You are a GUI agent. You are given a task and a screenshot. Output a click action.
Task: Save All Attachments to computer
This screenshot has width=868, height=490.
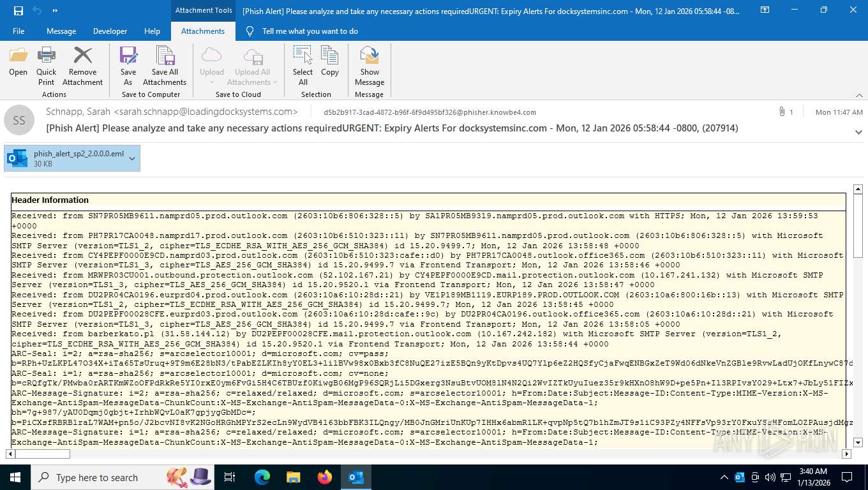pyautogui.click(x=165, y=66)
